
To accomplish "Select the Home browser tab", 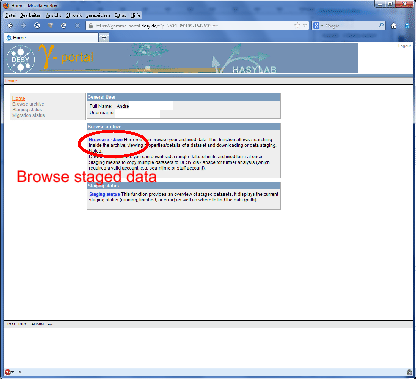I will (x=51, y=38).
